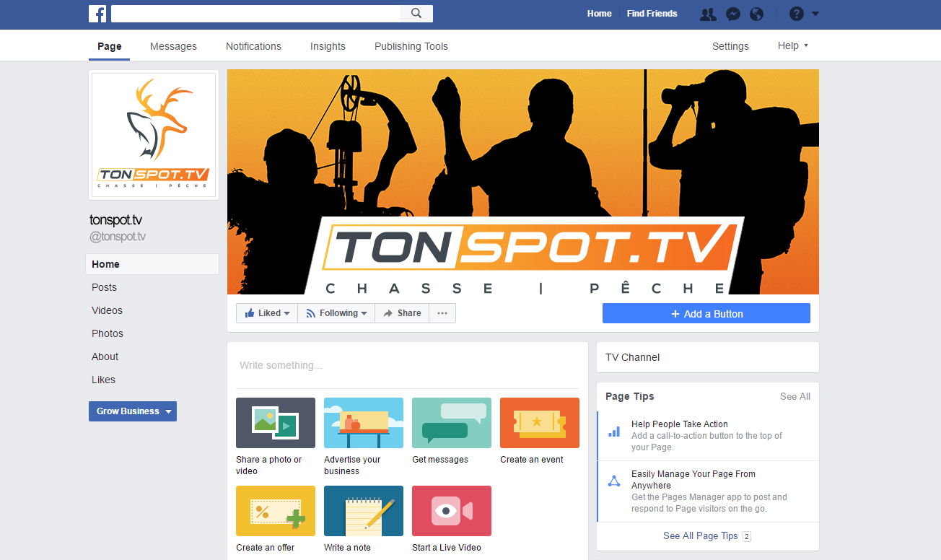Expand the Grow Business dropdown
This screenshot has height=560, width=941.
click(x=133, y=411)
